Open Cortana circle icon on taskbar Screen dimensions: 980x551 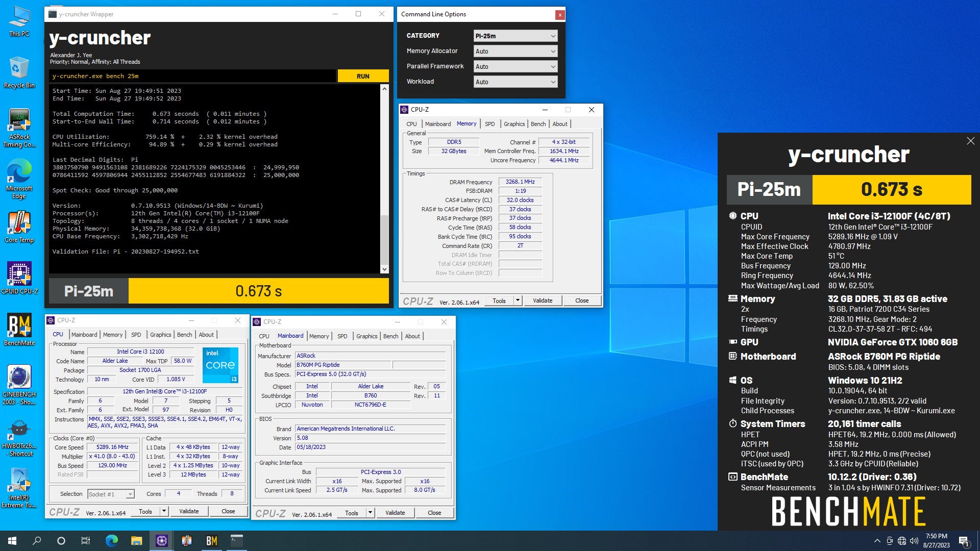coord(61,541)
